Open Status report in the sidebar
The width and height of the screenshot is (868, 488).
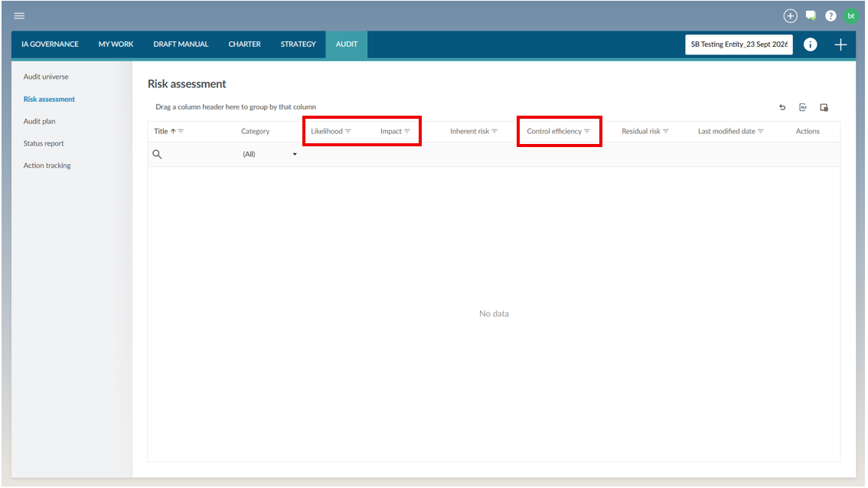43,143
